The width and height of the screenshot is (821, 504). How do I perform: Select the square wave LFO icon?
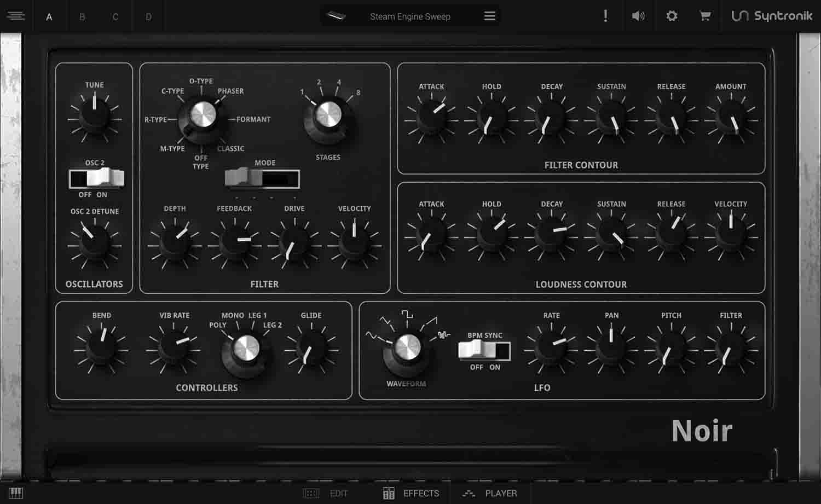pos(407,314)
